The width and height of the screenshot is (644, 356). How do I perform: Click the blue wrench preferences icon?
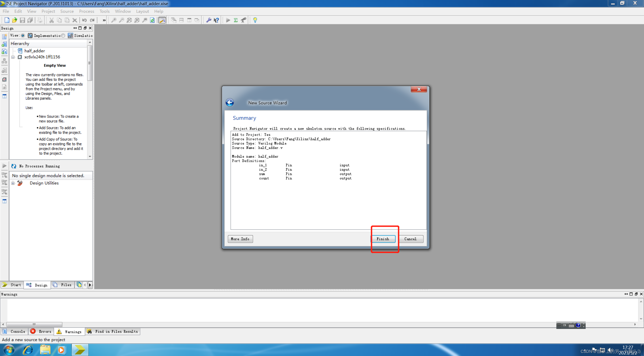(208, 20)
